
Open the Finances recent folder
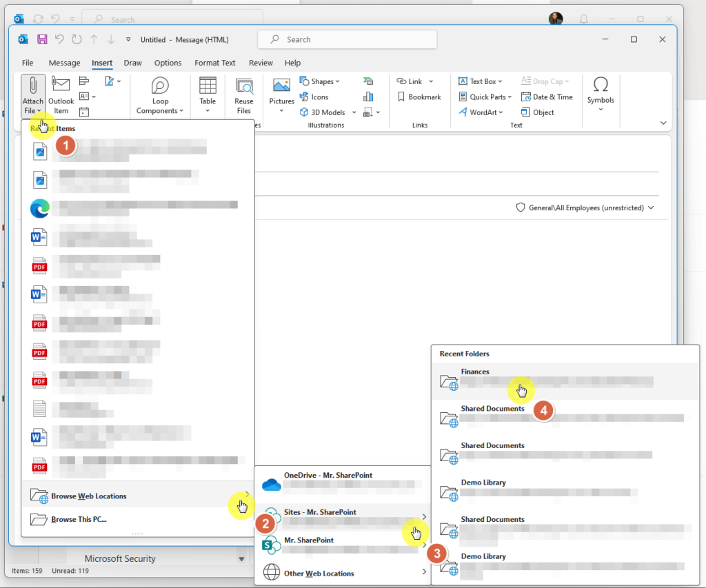click(x=565, y=381)
